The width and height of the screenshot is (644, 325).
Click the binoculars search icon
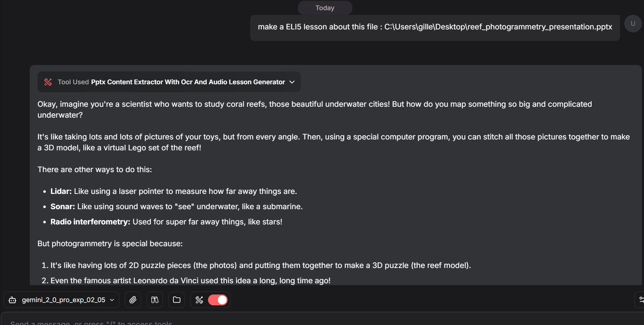point(155,300)
